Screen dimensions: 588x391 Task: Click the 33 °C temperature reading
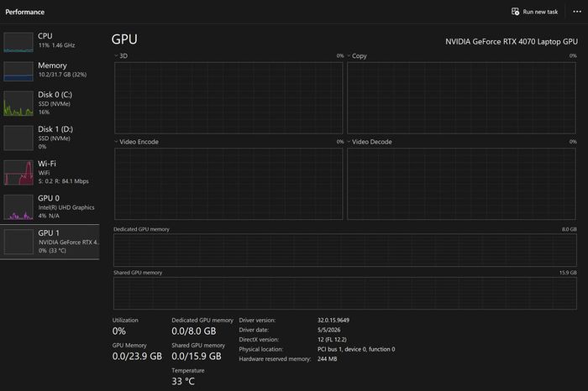click(183, 381)
